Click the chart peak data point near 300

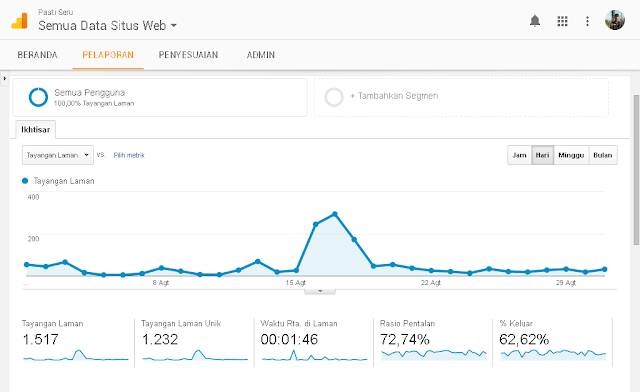click(x=335, y=214)
